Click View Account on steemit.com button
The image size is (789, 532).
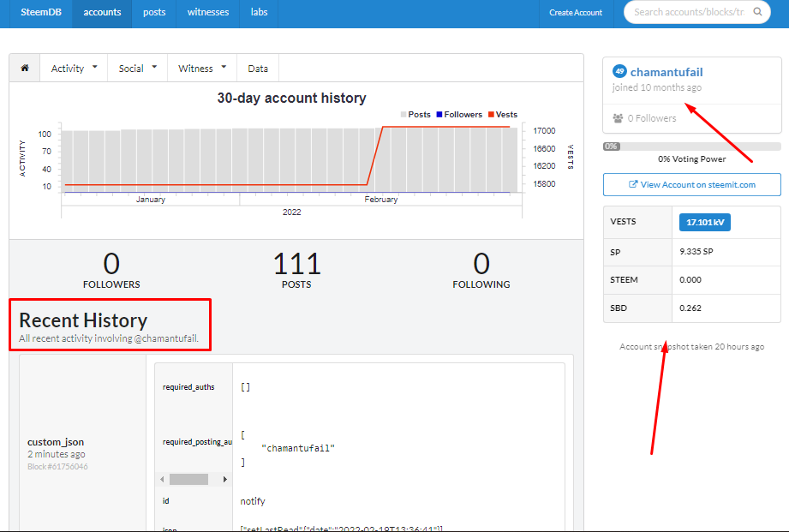coord(692,185)
